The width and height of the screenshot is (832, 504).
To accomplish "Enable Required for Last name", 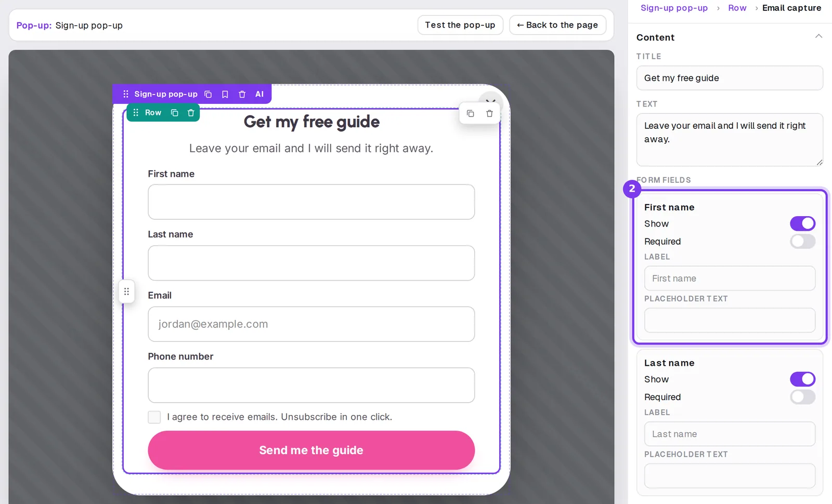I will pyautogui.click(x=802, y=397).
